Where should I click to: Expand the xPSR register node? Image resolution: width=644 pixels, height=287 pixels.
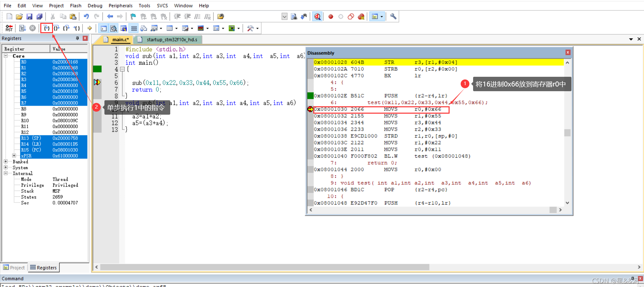coord(14,156)
